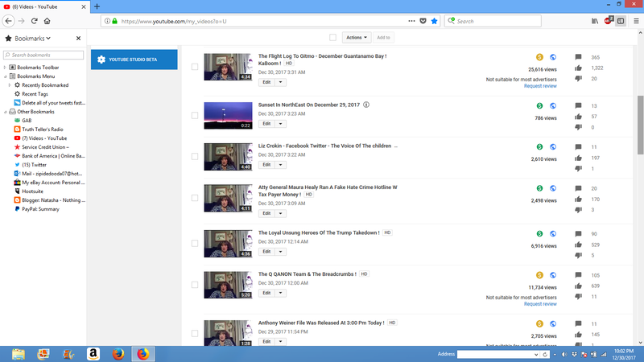The width and height of the screenshot is (644, 362).
Task: Tick the Liz Crokin video checkbox
Action: click(195, 157)
